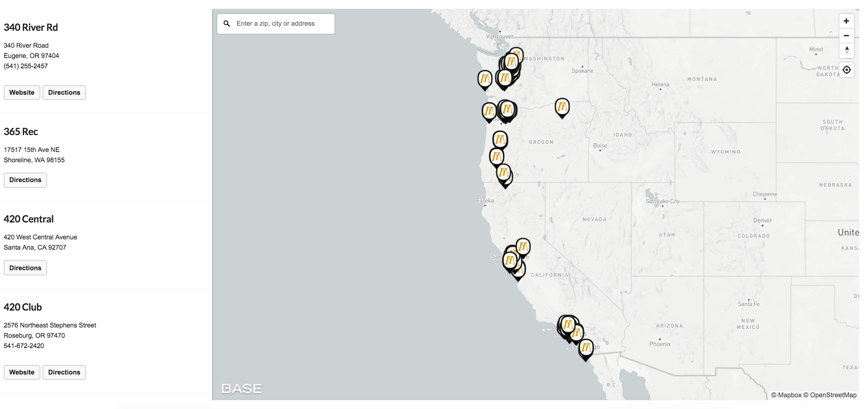868x409 pixels.
Task: Select the 340 River Rd listing title
Action: 31,28
